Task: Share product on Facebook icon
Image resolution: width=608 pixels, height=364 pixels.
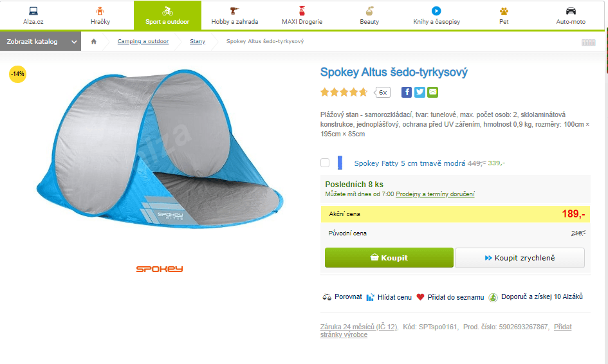Action: coord(407,92)
